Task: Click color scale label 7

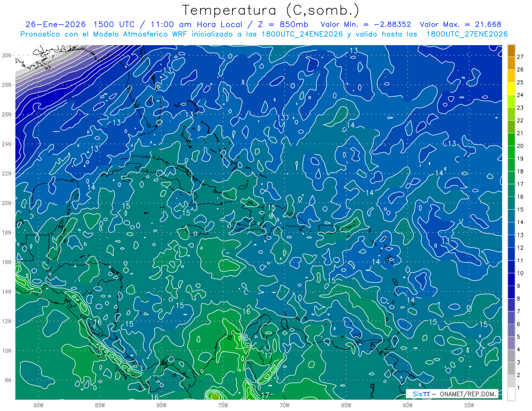Action: click(519, 311)
